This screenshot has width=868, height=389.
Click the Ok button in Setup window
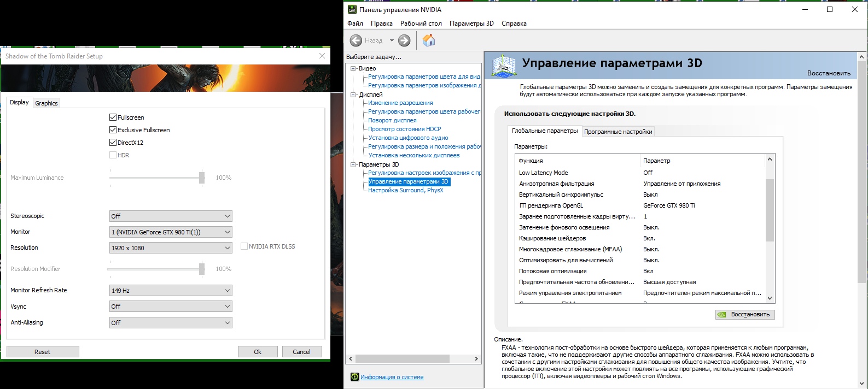258,352
